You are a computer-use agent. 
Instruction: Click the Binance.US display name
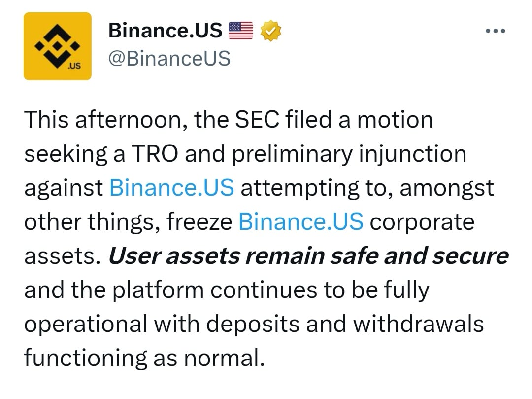coord(164,30)
